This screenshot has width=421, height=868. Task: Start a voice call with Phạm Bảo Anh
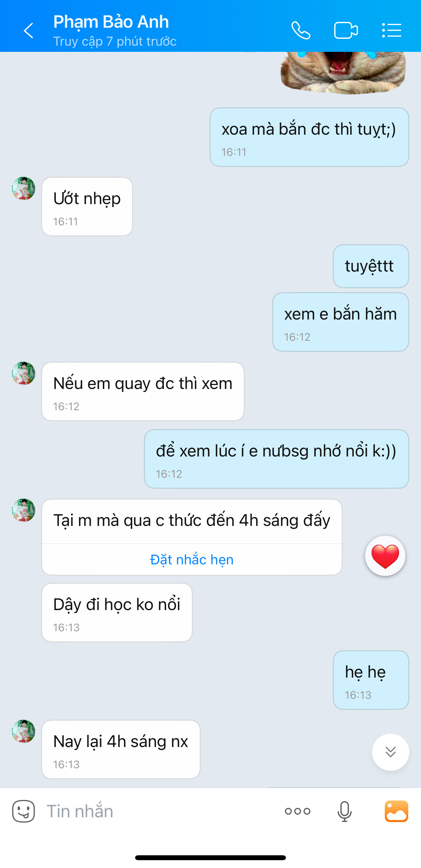[301, 31]
